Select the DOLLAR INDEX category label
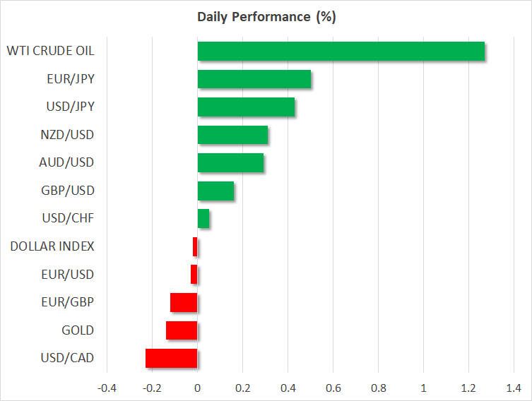Viewport: 532px width, 401px height. pos(52,246)
